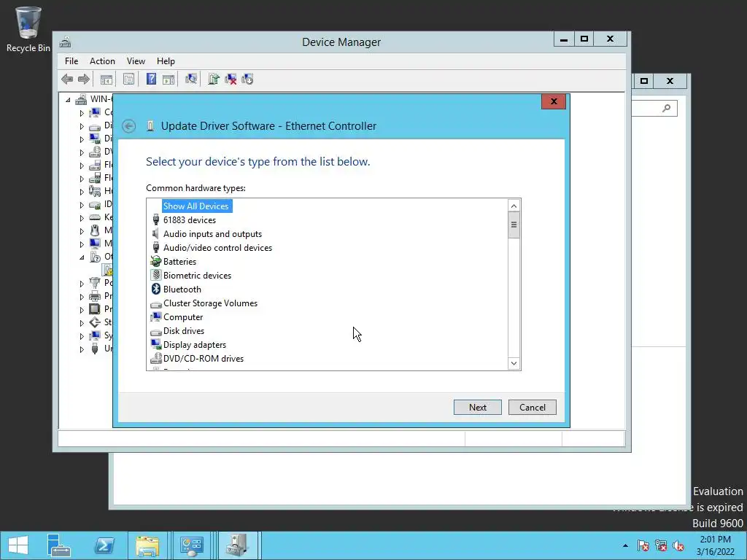Select 'Disk drives' in hardware types list
The height and width of the screenshot is (560, 747).
point(183,331)
